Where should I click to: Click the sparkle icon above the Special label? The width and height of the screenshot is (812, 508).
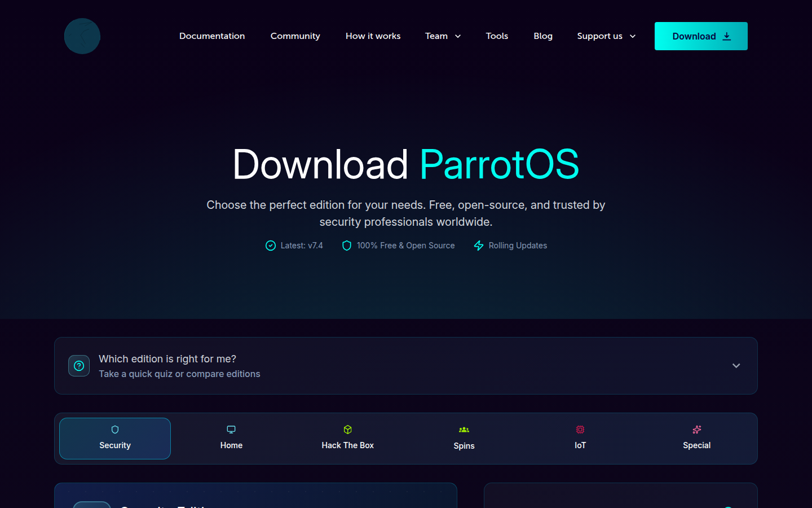(697, 430)
